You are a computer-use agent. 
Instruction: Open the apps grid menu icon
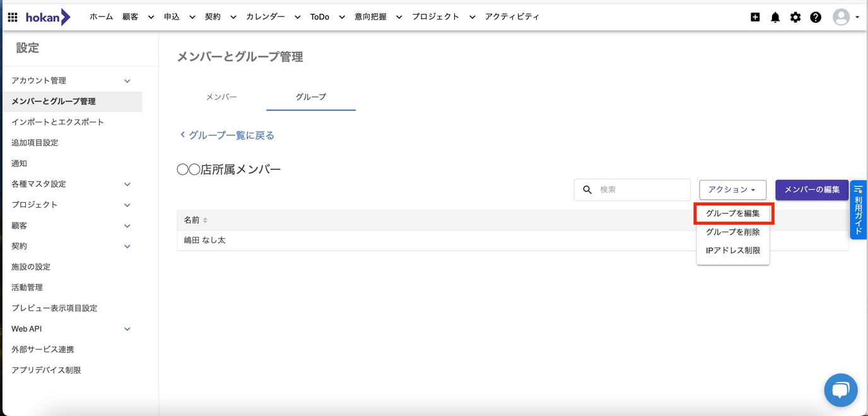point(13,17)
